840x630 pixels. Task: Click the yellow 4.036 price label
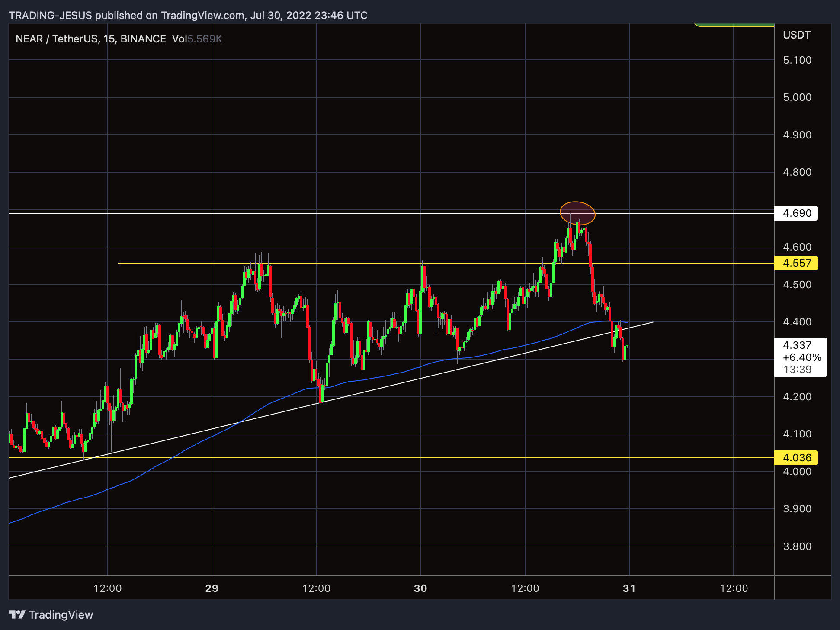pyautogui.click(x=796, y=458)
